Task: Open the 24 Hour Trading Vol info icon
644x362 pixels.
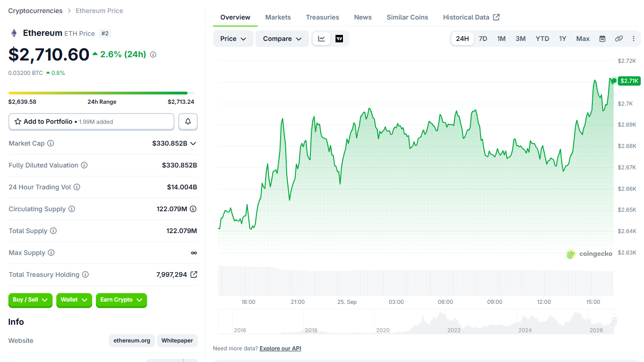Action: [77, 187]
